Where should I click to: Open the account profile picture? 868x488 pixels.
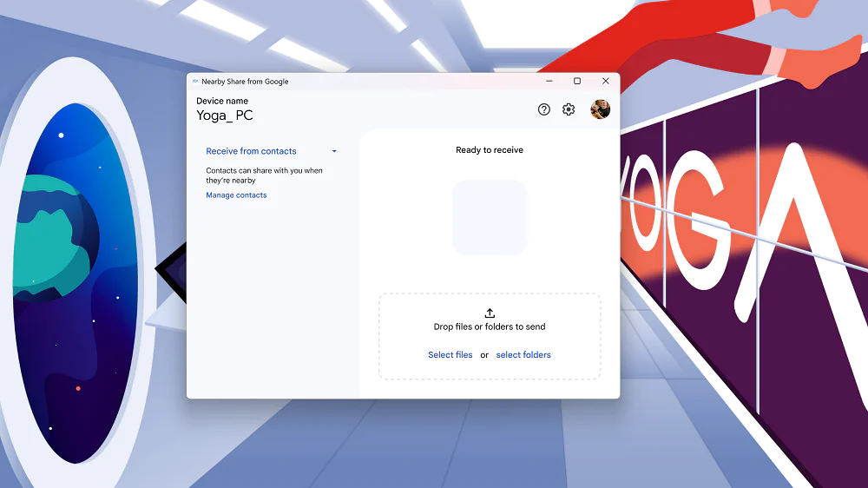[600, 109]
